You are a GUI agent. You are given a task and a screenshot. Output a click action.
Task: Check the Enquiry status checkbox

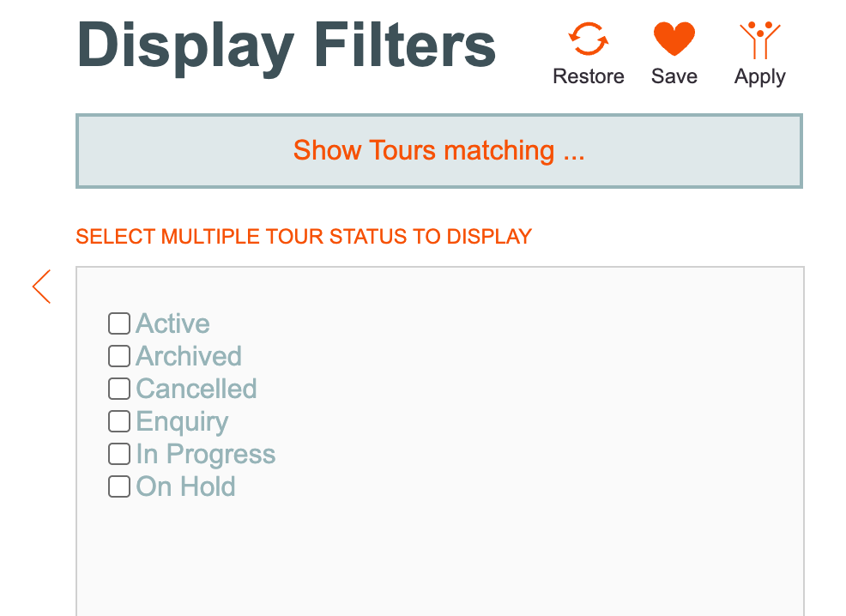[119, 421]
